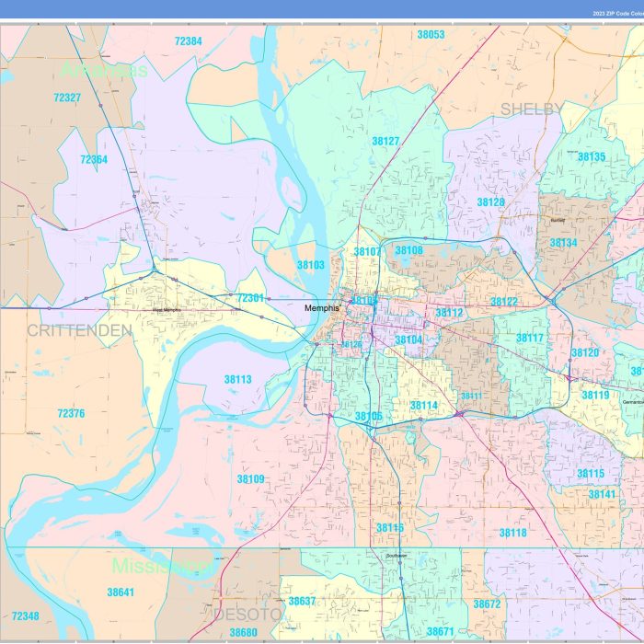Select the 72364 ZIP code label
This screenshot has width=644, height=644.
(94, 159)
